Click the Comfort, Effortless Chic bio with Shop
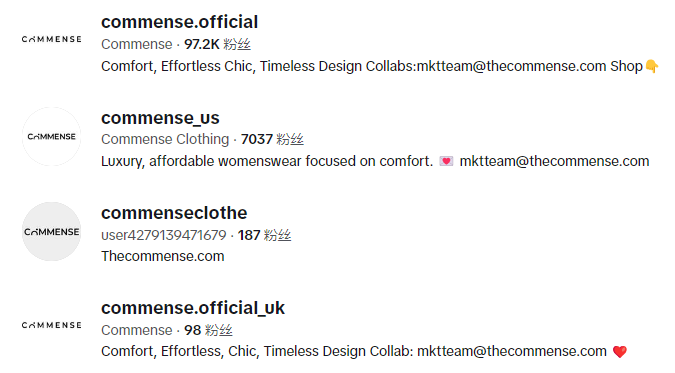 click(380, 66)
